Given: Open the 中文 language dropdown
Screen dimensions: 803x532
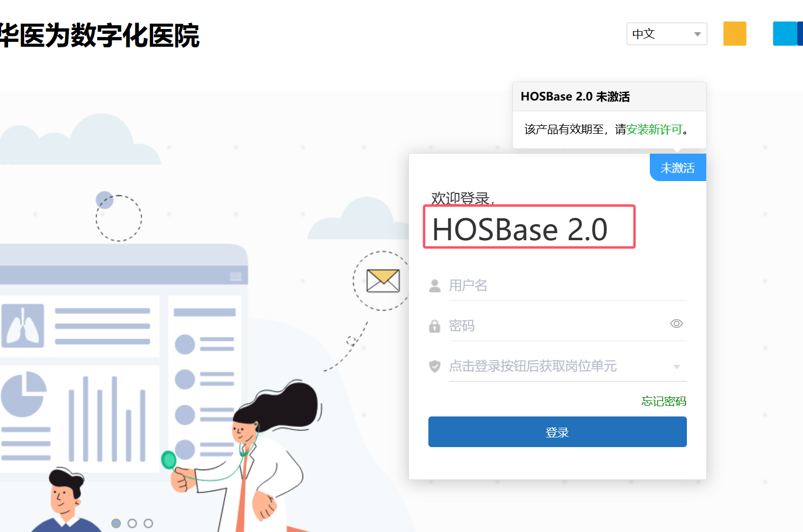Looking at the screenshot, I should 666,34.
